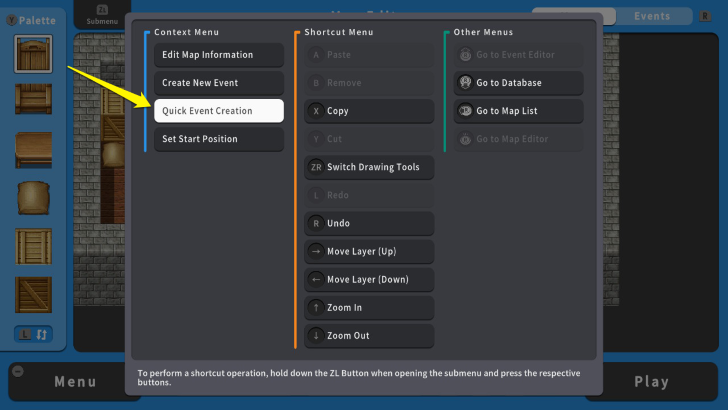Open Go to Map List
This screenshot has height=410, width=728.
pos(518,111)
